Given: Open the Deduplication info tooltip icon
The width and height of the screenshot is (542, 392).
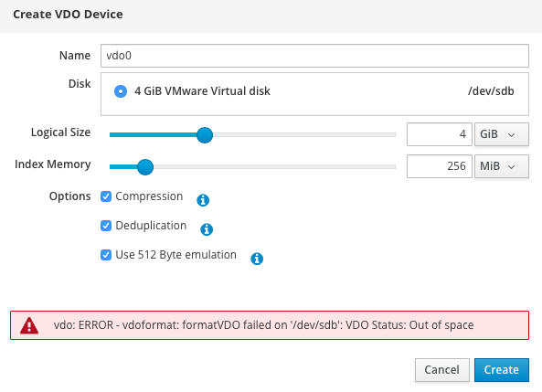Looking at the screenshot, I should point(207,229).
